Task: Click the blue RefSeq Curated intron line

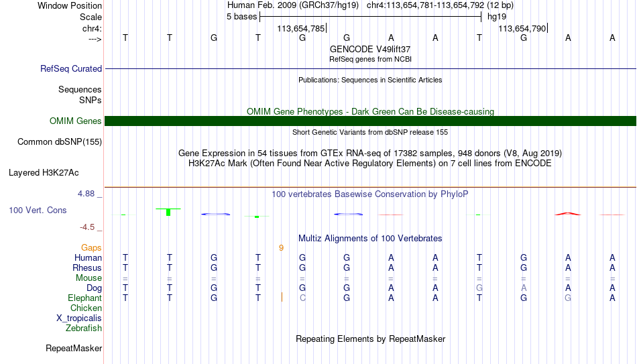Action: pos(371,68)
